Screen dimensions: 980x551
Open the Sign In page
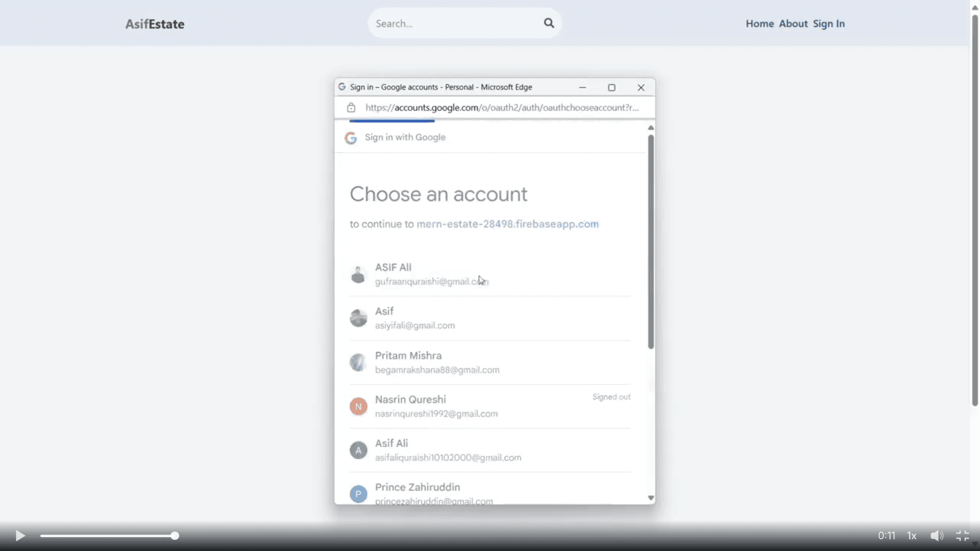click(x=829, y=23)
